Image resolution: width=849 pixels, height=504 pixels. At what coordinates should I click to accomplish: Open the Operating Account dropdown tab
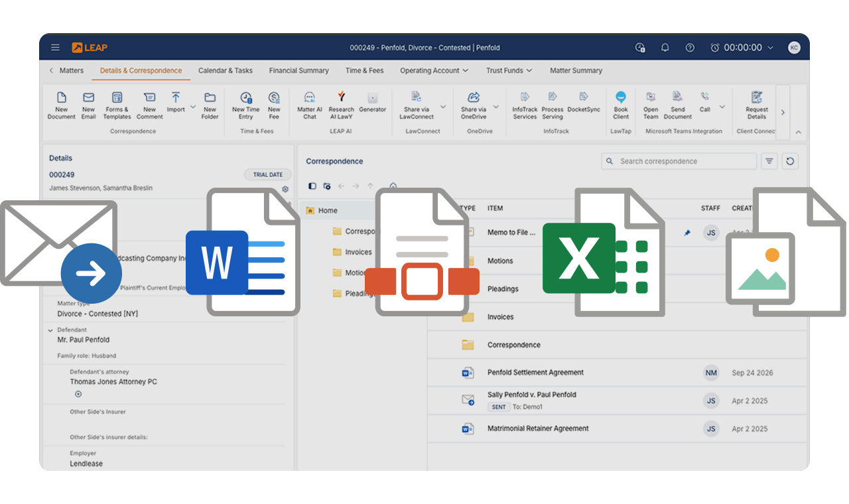coord(434,70)
